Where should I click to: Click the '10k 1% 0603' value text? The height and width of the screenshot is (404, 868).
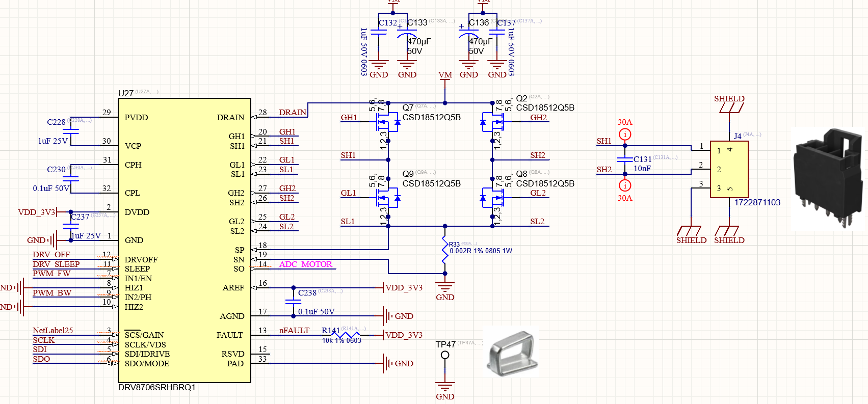coord(341,340)
